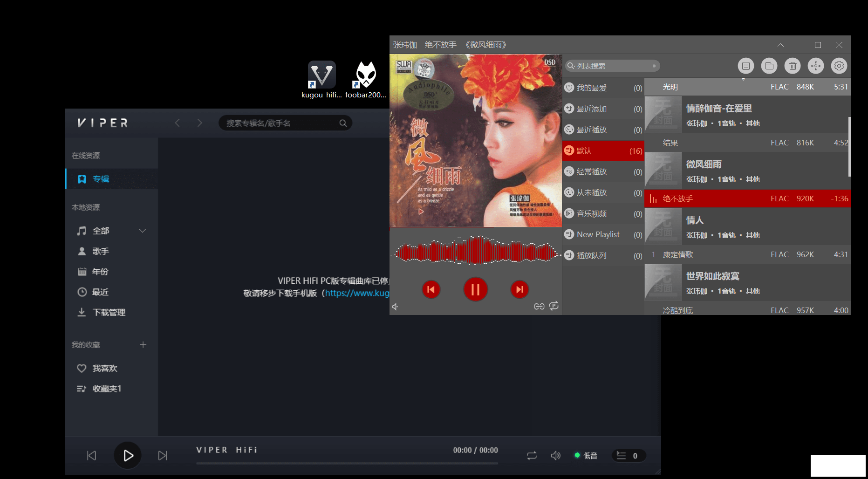
Task: Open 专辑 in the VIPER sidebar
Action: tap(112, 179)
